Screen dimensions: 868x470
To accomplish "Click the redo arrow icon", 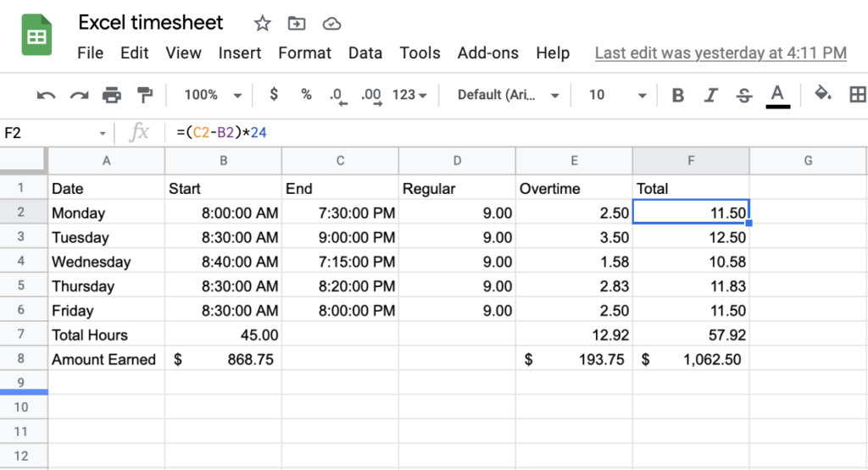I will [79, 96].
